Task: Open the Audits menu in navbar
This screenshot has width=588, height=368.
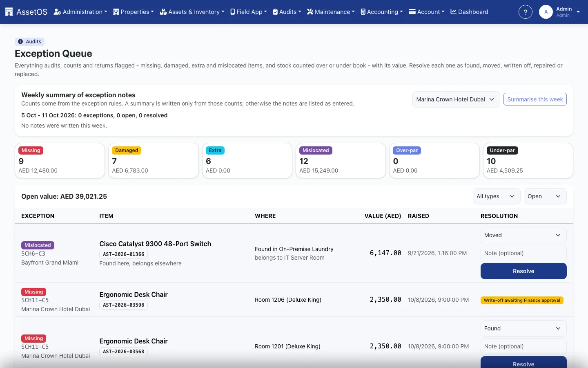Action: coord(287,12)
